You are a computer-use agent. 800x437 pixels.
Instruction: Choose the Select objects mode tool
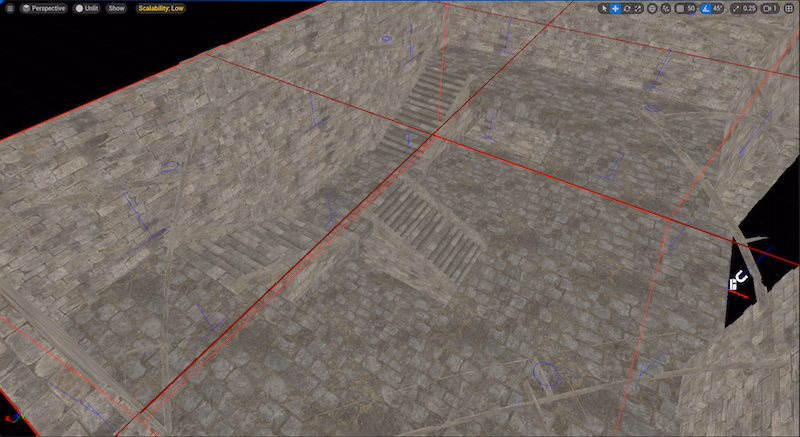(604, 8)
